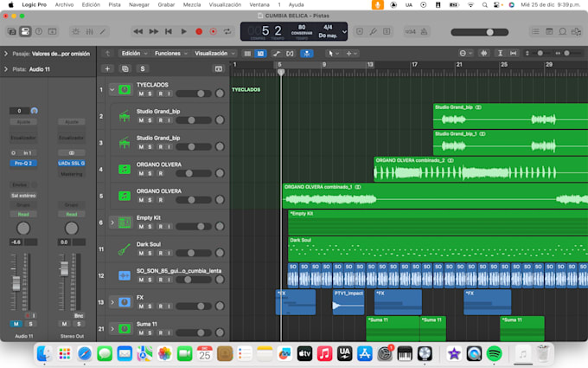Open the Mezcla menu
The image size is (588, 368).
[x=192, y=5]
